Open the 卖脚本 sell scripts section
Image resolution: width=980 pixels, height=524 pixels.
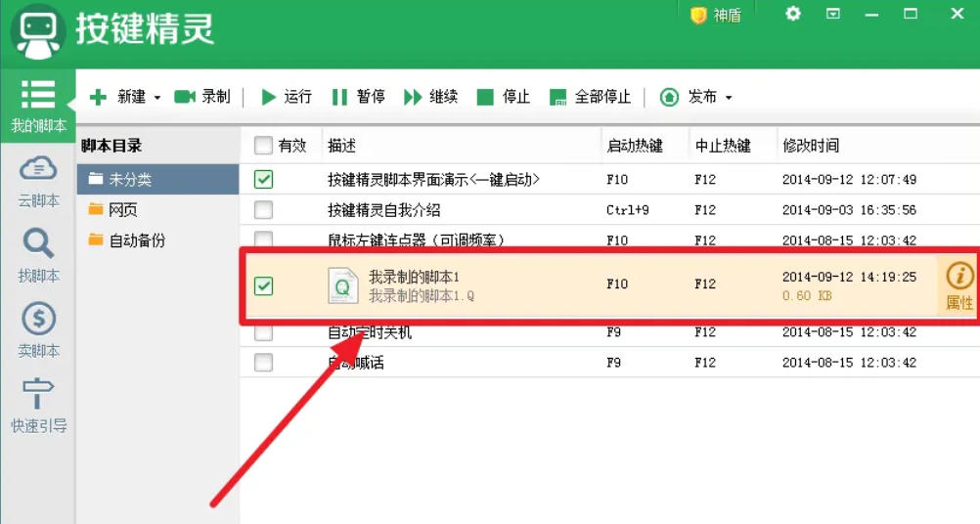click(38, 331)
